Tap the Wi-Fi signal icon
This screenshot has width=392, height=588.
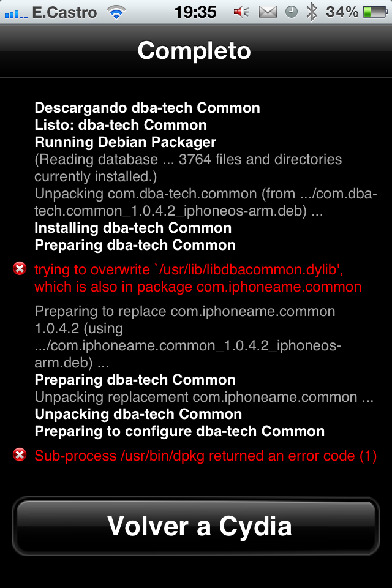116,12
